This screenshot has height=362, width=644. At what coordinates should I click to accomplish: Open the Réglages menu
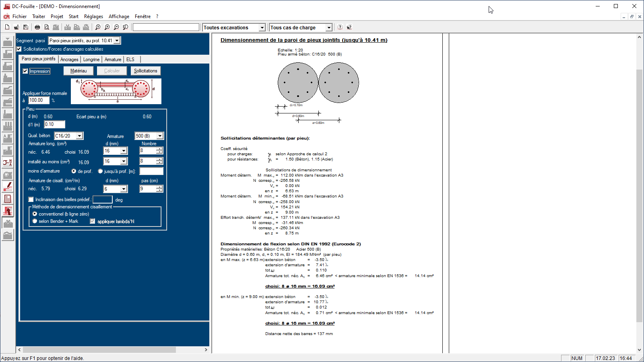[93, 16]
